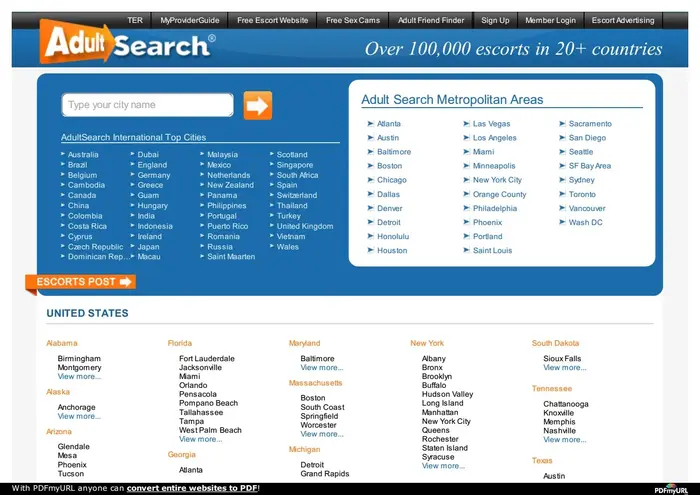This screenshot has height=495, width=700.
Task: Open the Sacramento metropolitan link
Action: coord(590,124)
